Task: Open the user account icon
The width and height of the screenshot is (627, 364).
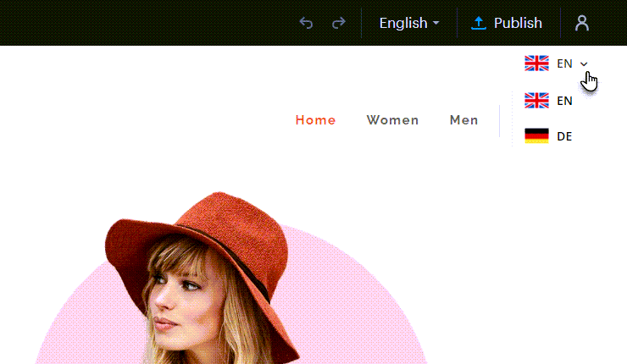Action: point(582,24)
